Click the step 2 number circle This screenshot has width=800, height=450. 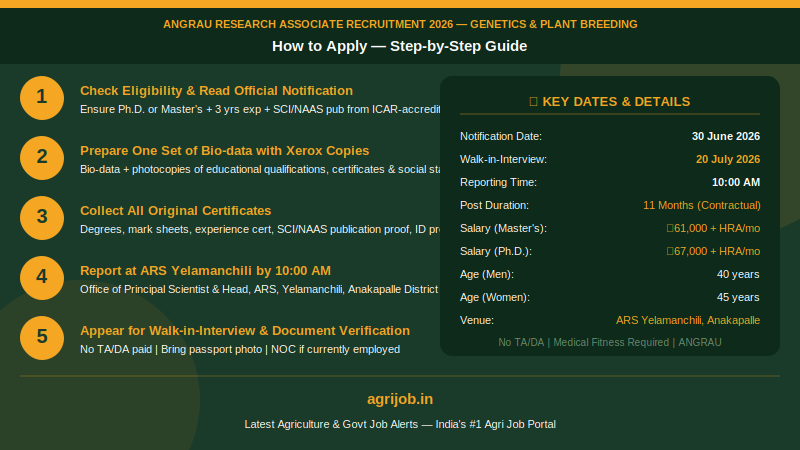[x=42, y=158]
